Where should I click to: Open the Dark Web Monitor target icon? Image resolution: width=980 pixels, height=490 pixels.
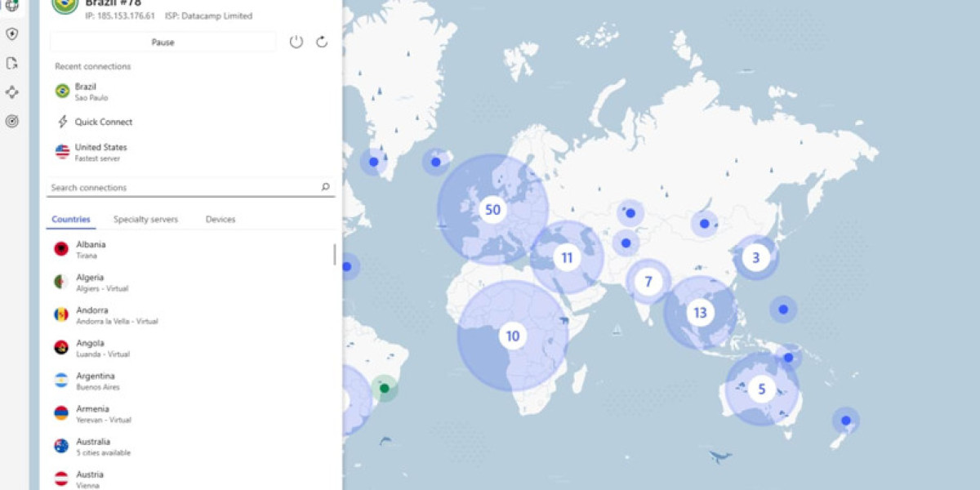pyautogui.click(x=11, y=121)
